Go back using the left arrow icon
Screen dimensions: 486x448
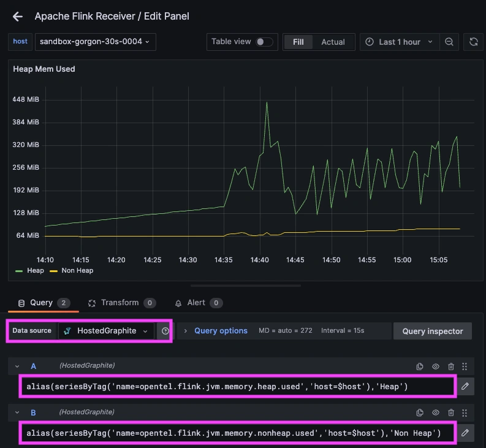click(x=18, y=17)
